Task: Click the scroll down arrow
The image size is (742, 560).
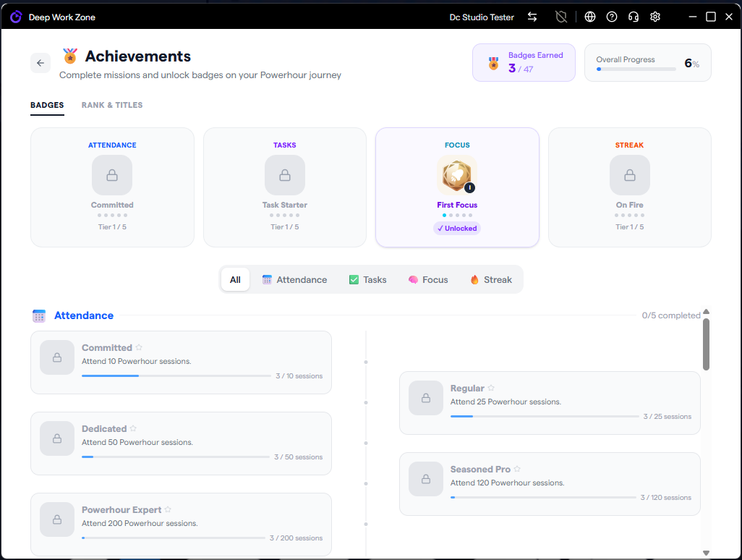Action: click(x=706, y=553)
